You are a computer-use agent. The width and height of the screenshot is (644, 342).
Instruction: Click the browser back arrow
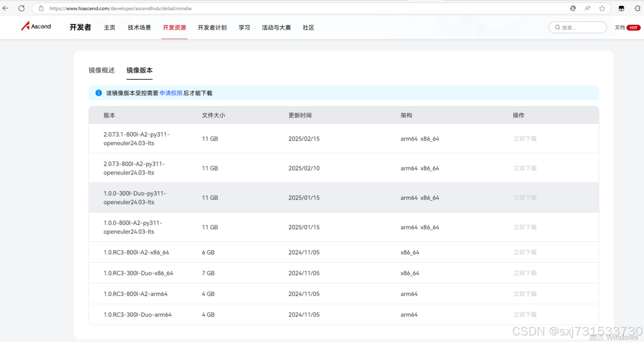pyautogui.click(x=6, y=8)
